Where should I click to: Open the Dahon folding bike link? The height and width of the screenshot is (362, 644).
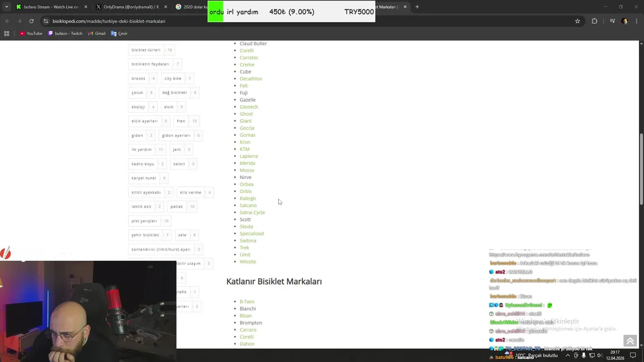coord(247,344)
